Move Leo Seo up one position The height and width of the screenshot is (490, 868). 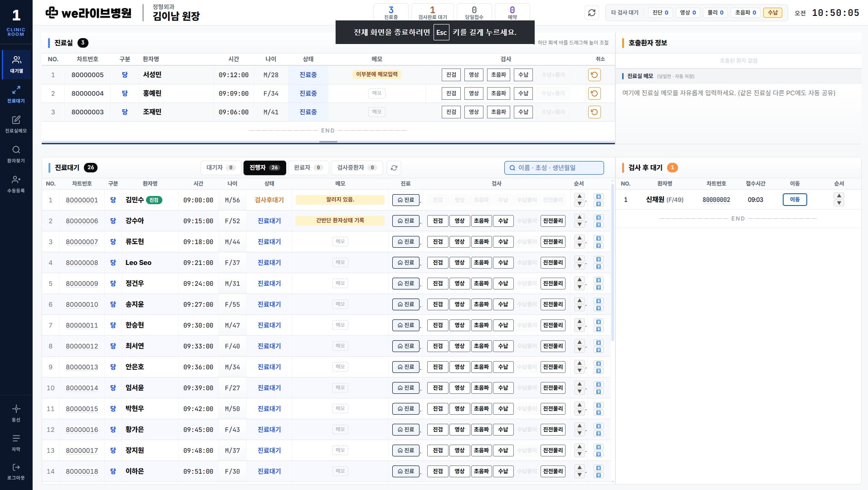pos(580,259)
